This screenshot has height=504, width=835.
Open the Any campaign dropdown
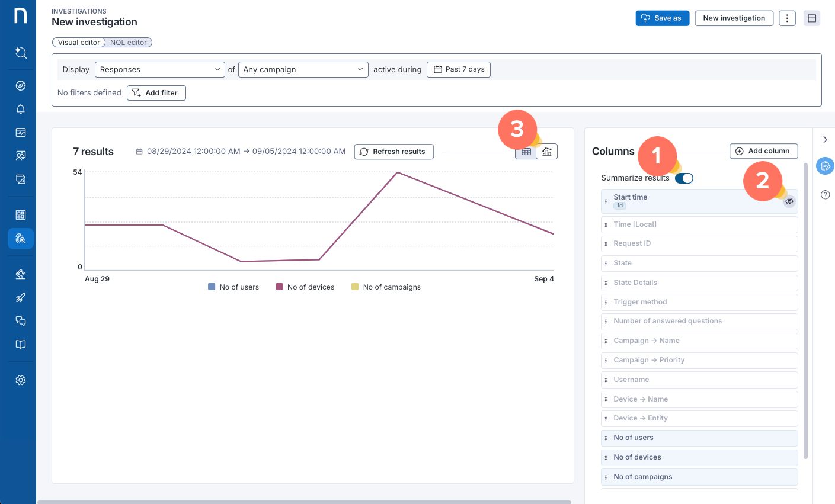303,69
